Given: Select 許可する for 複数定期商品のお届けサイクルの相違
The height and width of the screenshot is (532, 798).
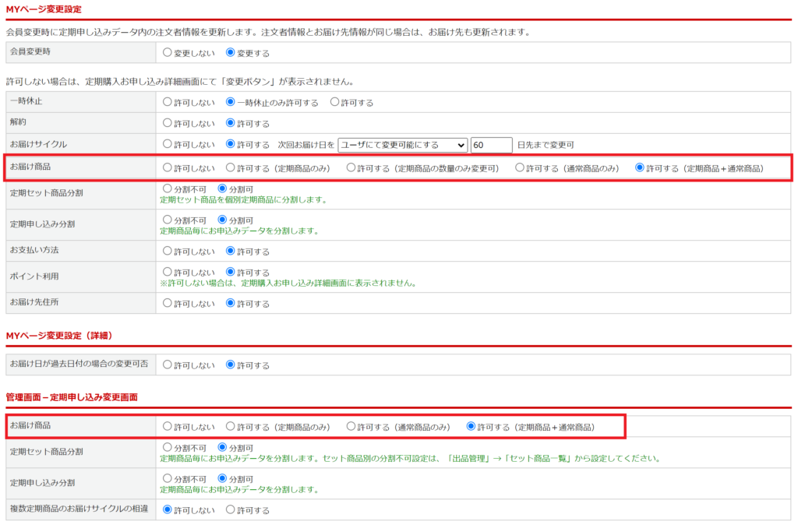Looking at the screenshot, I should tap(230, 509).
